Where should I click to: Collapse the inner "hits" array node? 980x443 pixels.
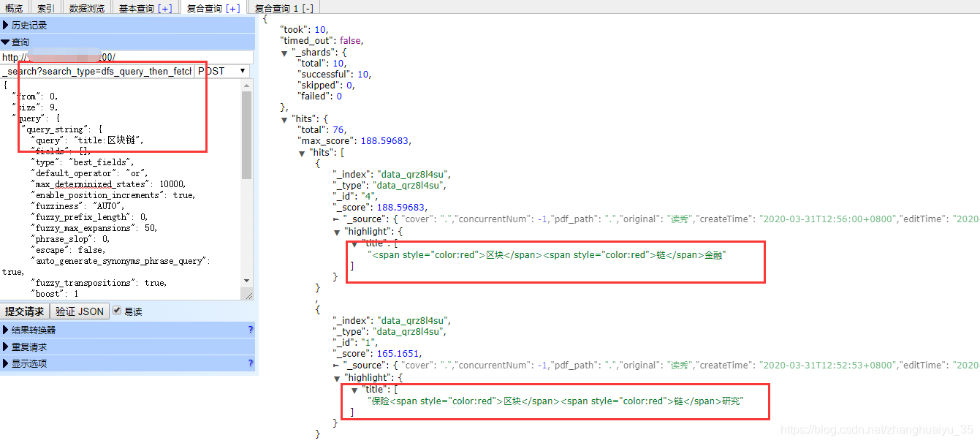click(303, 154)
